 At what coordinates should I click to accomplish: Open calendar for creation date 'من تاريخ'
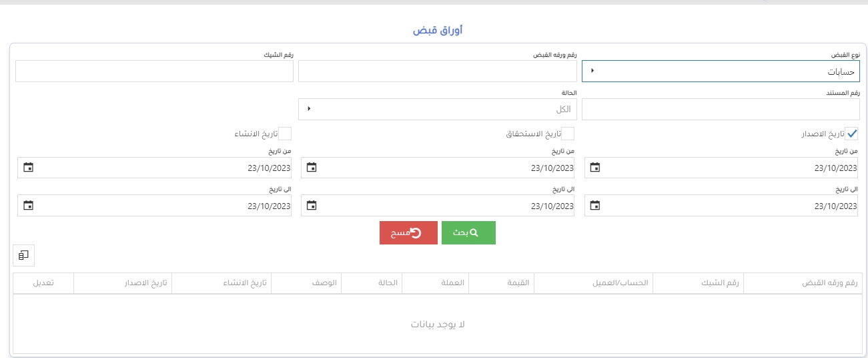(28, 168)
